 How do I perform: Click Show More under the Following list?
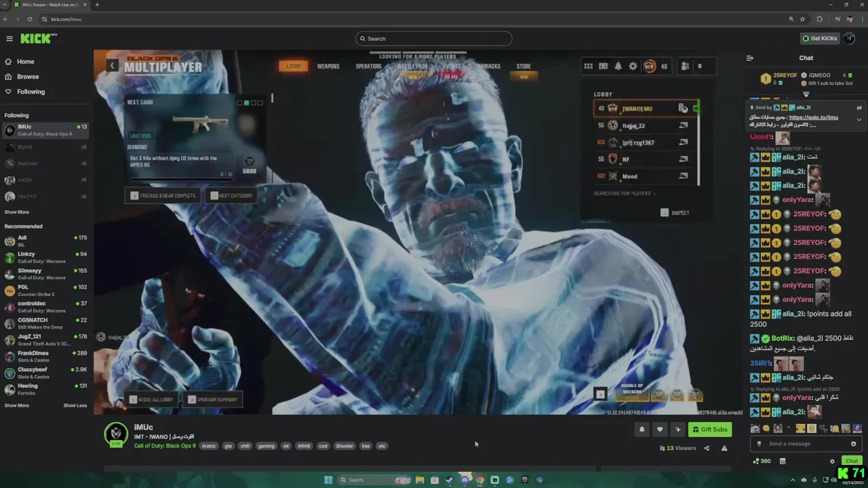click(17, 212)
